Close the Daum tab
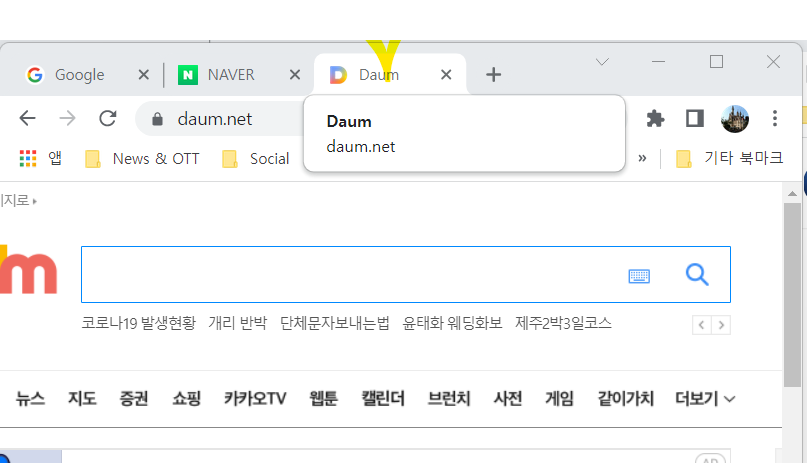 [446, 75]
